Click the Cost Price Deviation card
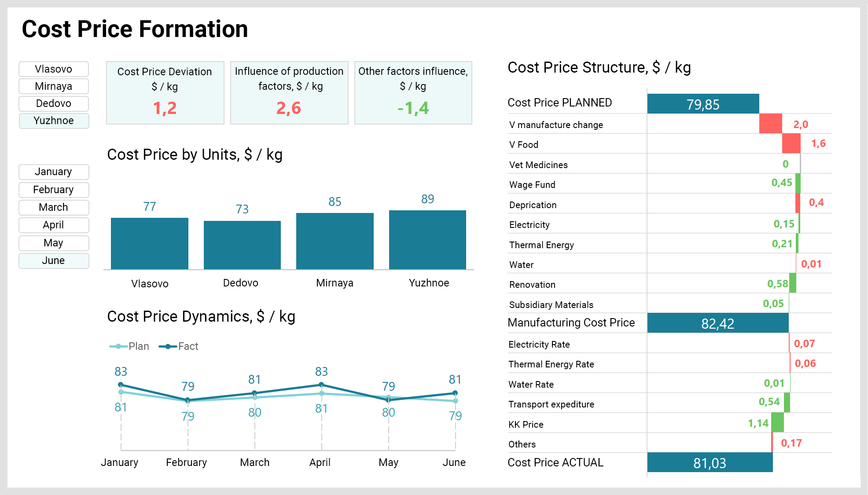 (165, 93)
